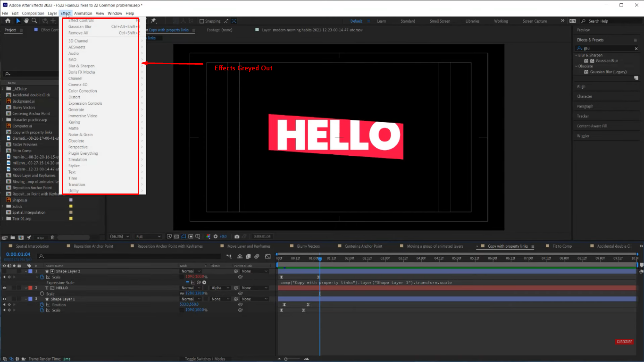Select the Home tool in the toolbar
The image size is (644, 362).
[7, 21]
